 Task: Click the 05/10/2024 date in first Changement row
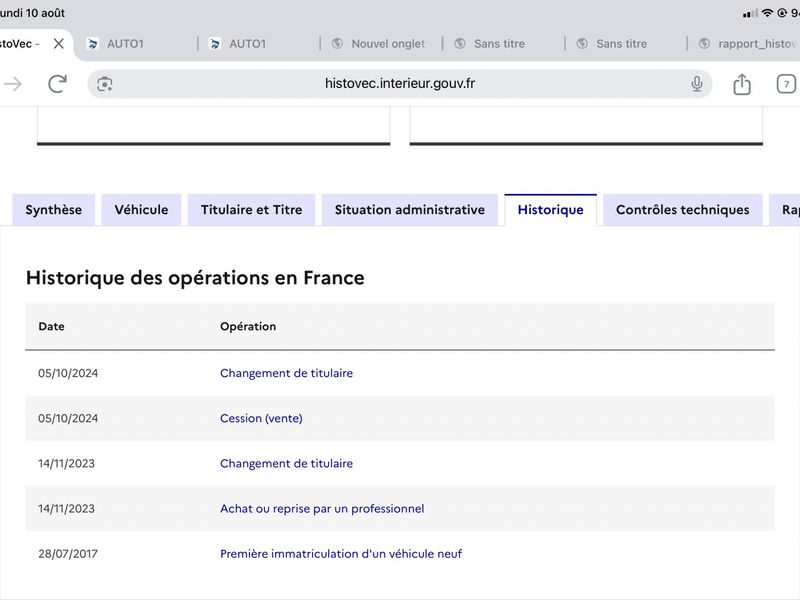(68, 373)
